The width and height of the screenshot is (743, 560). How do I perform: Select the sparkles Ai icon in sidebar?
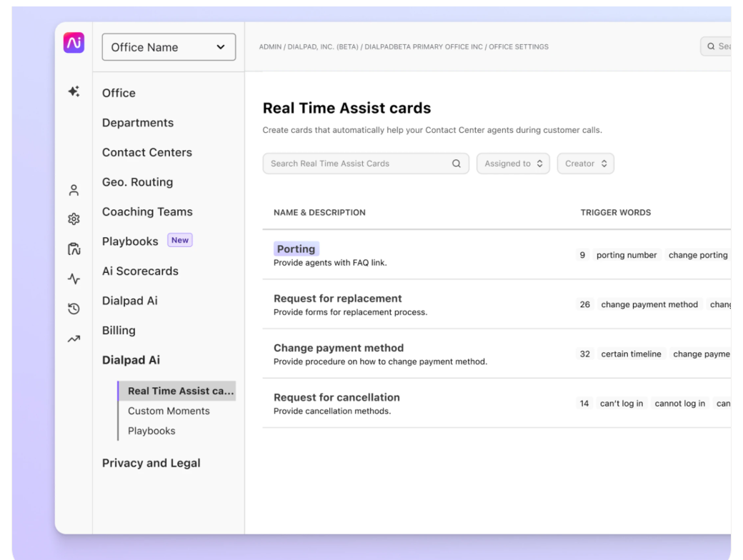pos(72,93)
